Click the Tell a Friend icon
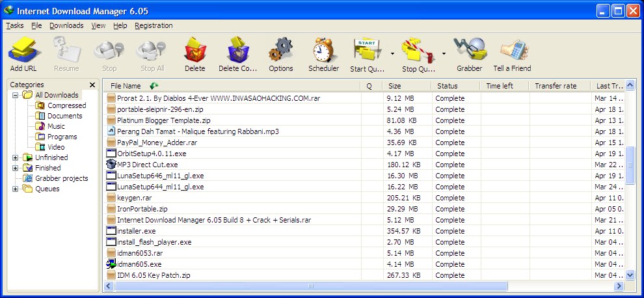Image resolution: width=644 pixels, height=298 pixels. 513,49
